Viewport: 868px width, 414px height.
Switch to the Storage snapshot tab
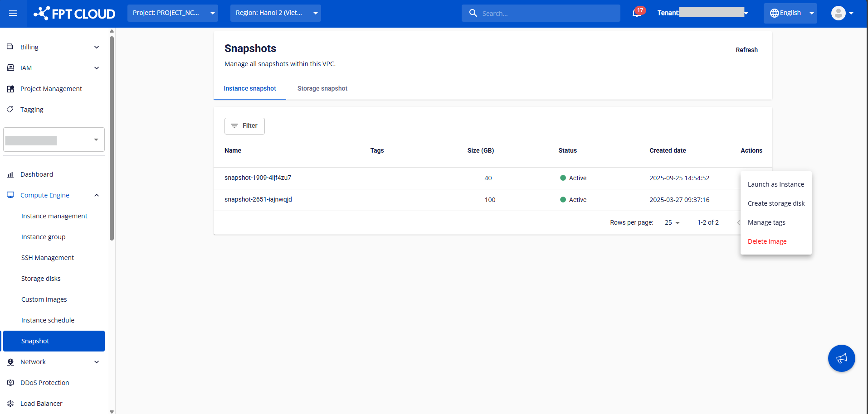pos(322,89)
